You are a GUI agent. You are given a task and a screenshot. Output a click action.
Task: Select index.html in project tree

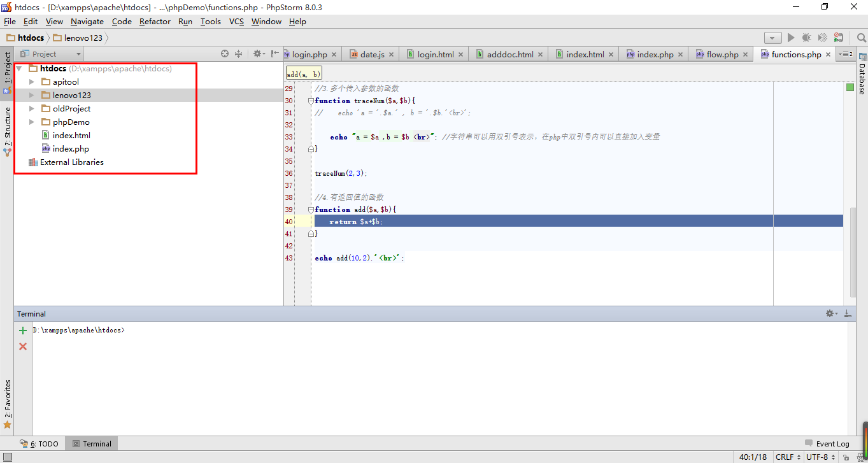[x=71, y=136]
